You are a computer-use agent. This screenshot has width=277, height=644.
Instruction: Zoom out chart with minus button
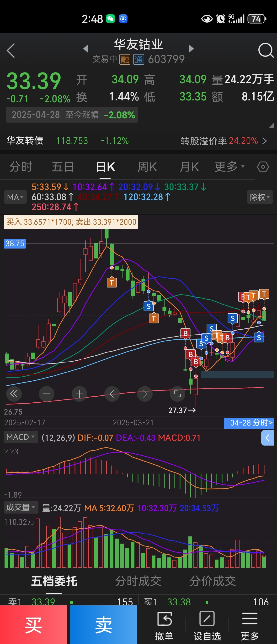tap(47, 394)
